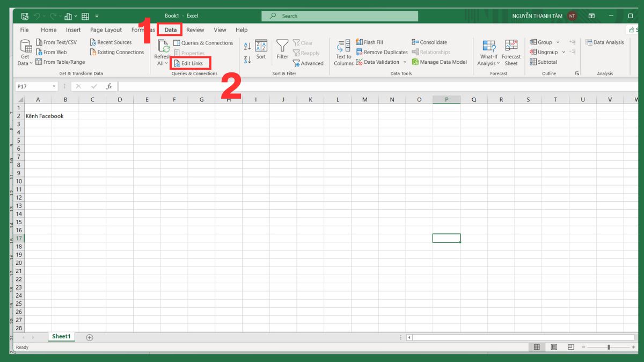Switch to Page Layout tab
This screenshot has width=644, height=362.
(x=106, y=30)
